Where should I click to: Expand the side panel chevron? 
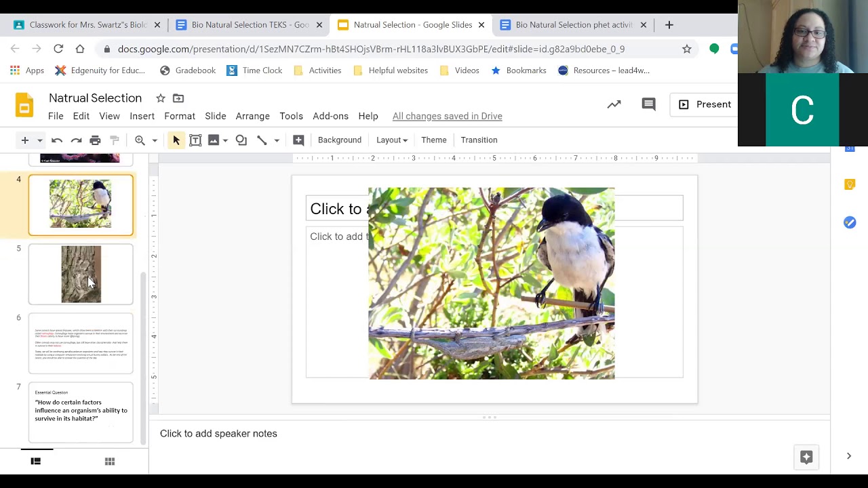coord(848,456)
